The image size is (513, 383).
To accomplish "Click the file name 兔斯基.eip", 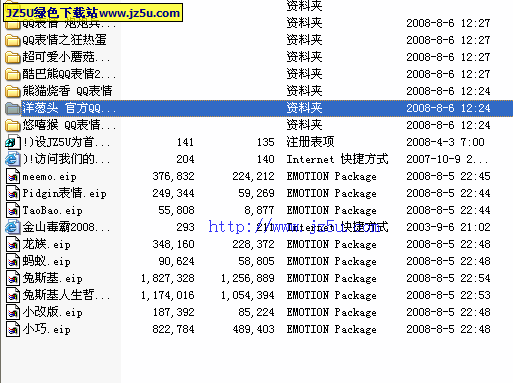I will [52, 278].
